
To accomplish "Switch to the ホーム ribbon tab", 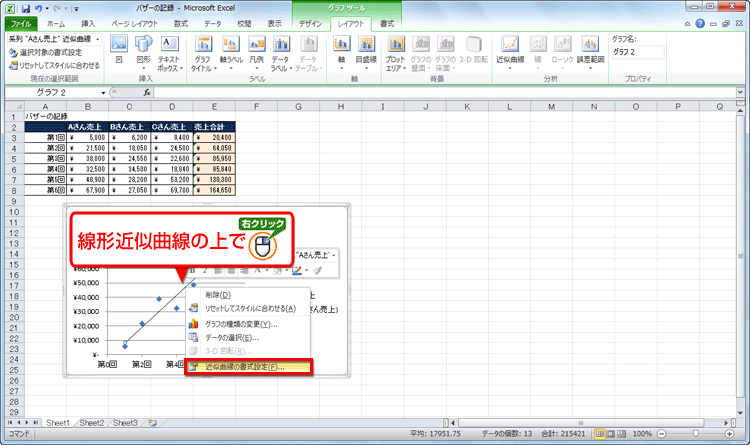I will (x=56, y=23).
